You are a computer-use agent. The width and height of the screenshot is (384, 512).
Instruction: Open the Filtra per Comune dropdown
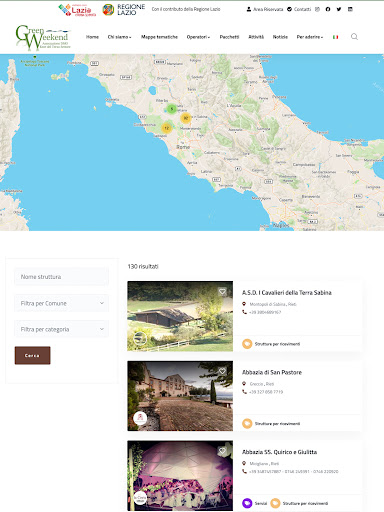point(61,303)
